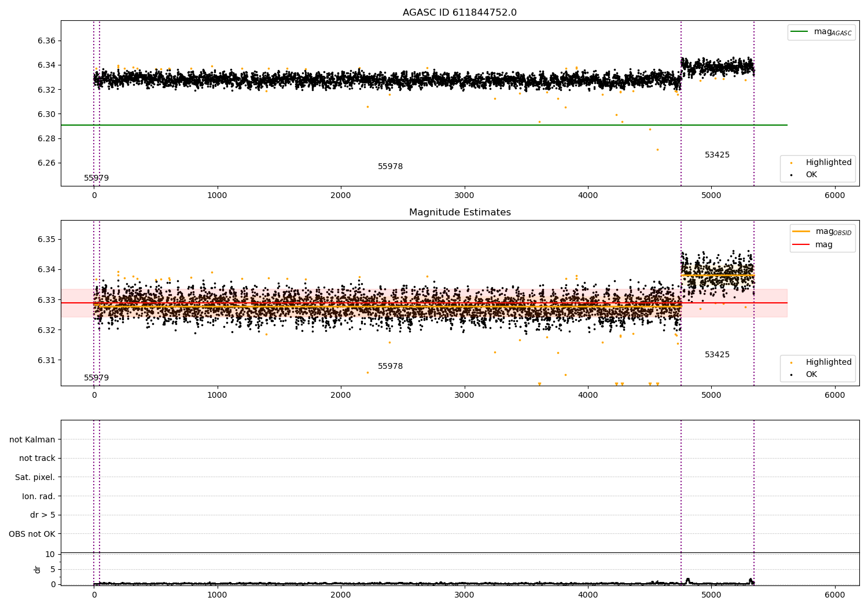This screenshot has height=608, width=868.
Task: Click the '10' tick on the dr axis
Action: 50,554
